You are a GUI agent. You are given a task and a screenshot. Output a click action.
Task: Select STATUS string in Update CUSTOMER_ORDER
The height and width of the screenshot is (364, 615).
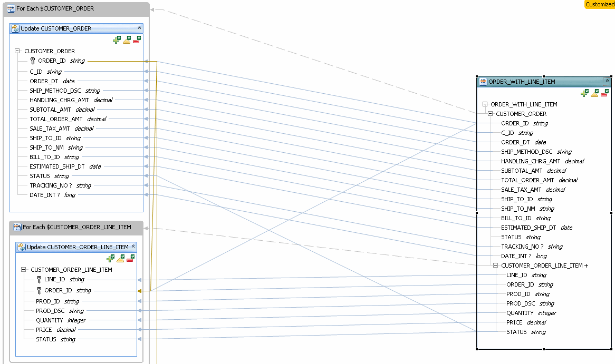[49, 176]
